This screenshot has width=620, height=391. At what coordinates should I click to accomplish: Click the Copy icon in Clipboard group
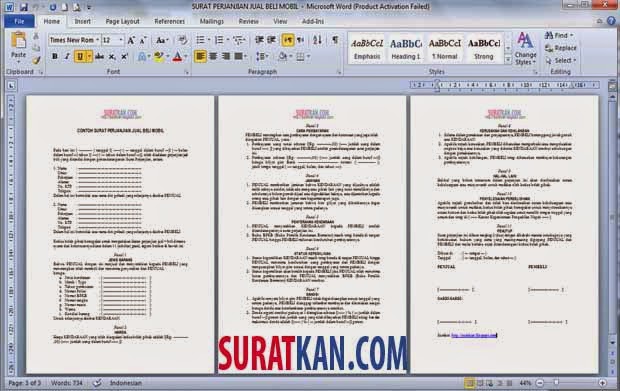36,48
